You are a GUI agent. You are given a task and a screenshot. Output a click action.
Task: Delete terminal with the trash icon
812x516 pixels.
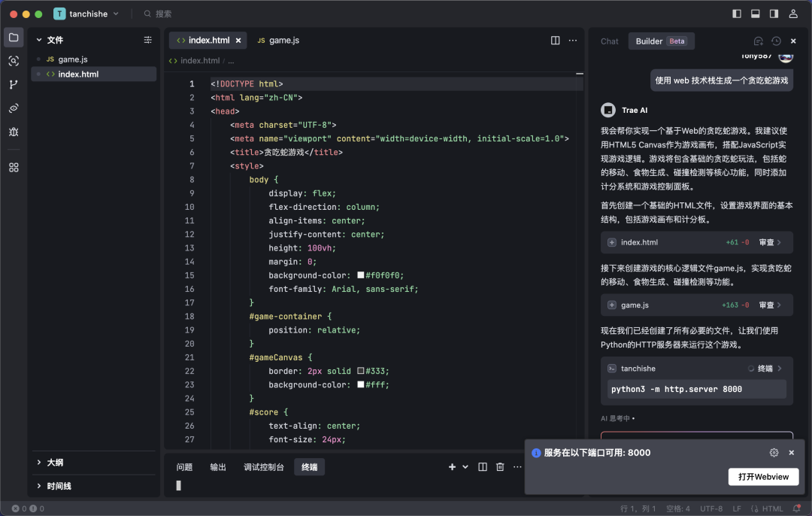coord(500,467)
